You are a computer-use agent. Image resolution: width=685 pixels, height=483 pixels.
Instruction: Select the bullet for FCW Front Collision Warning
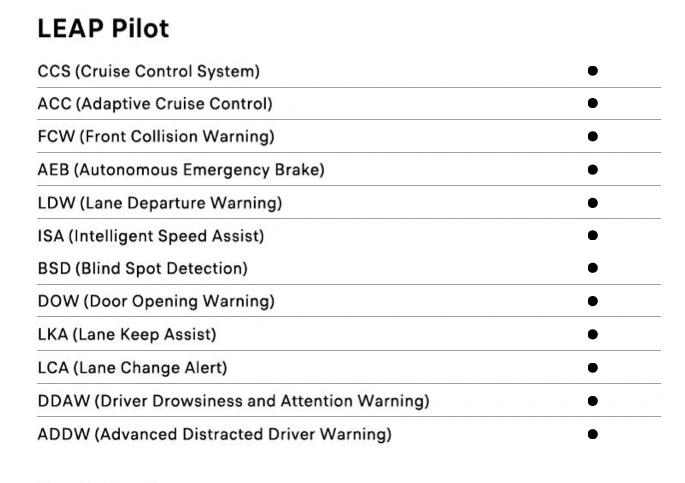pos(592,136)
